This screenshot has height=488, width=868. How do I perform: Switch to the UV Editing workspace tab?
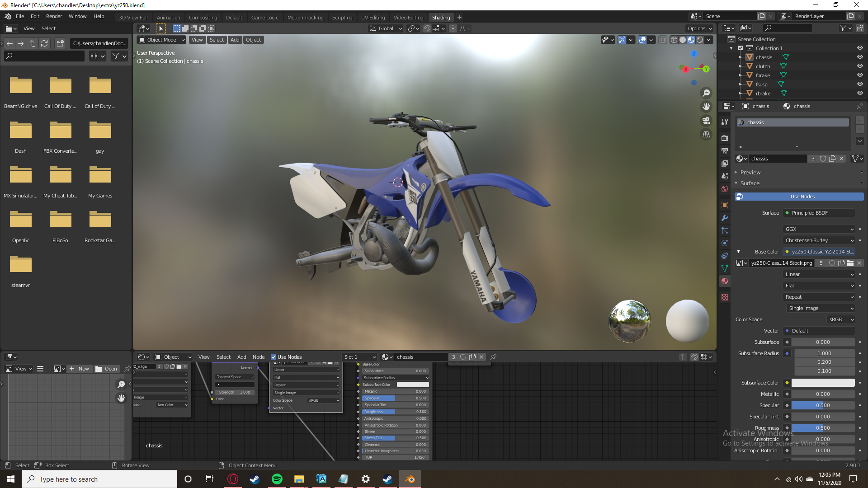click(373, 18)
